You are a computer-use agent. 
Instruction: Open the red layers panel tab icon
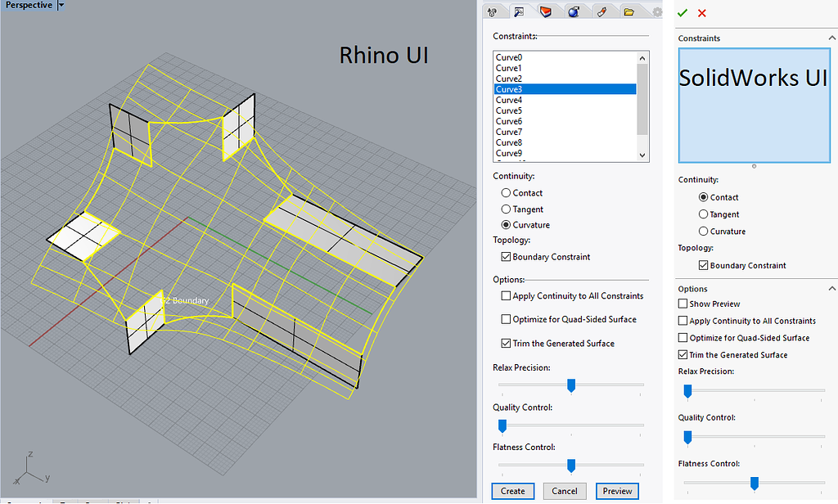pos(546,11)
